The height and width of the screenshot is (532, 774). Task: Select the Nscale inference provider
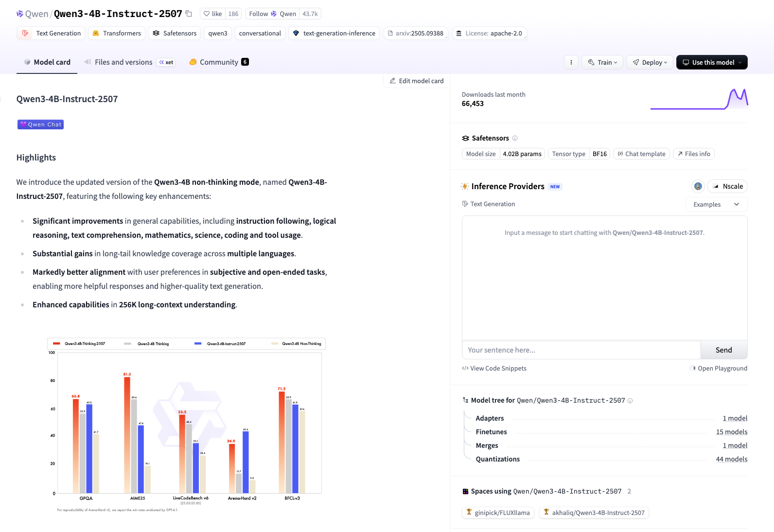tap(727, 186)
